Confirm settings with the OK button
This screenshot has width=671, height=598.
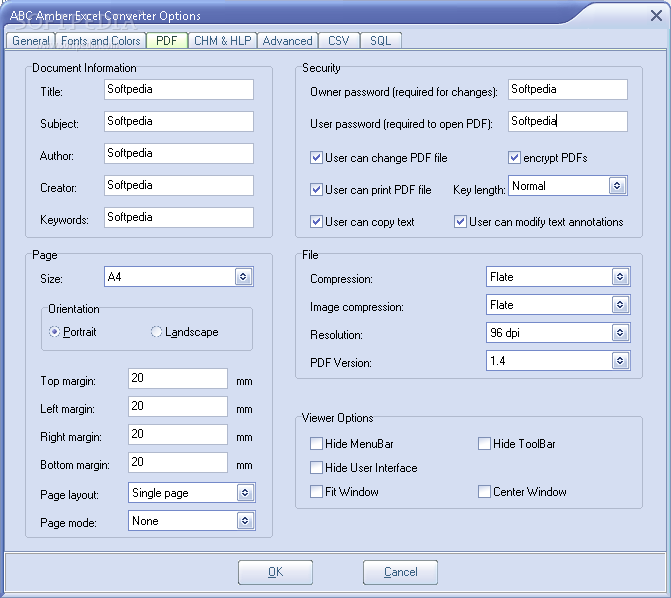[276, 572]
